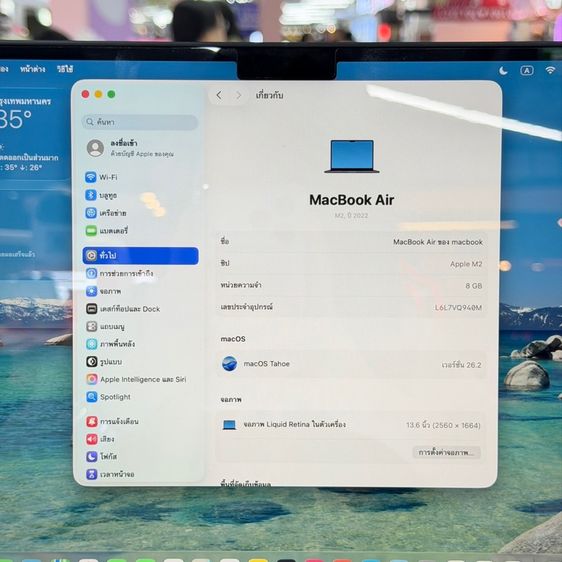Open Battery (แบตเตอรี่) settings in sidebar
Viewport: 562px width, 562px height.
[106, 231]
